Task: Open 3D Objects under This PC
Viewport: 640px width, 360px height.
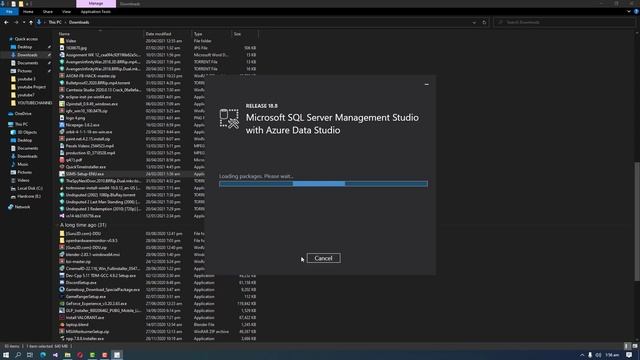Action: 27,132
